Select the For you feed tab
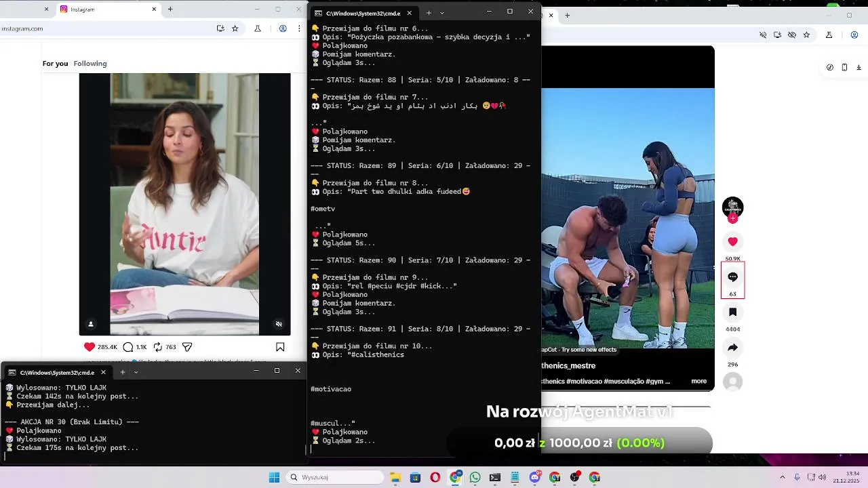 (x=56, y=64)
